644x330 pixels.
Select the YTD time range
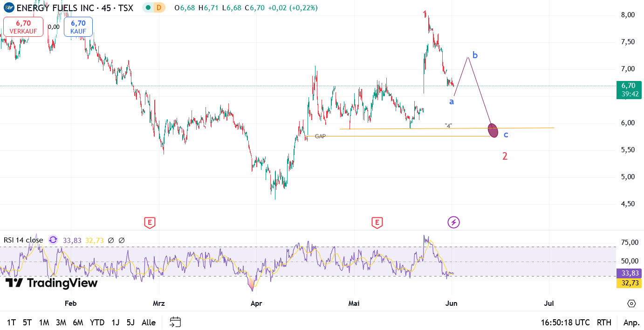[97, 323]
